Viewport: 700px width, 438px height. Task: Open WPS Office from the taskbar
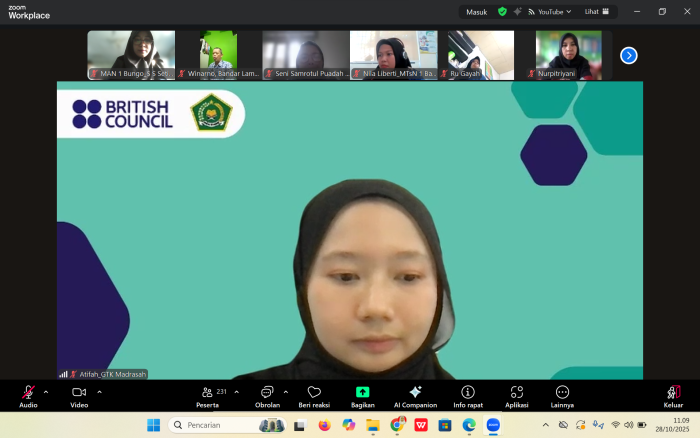point(421,425)
